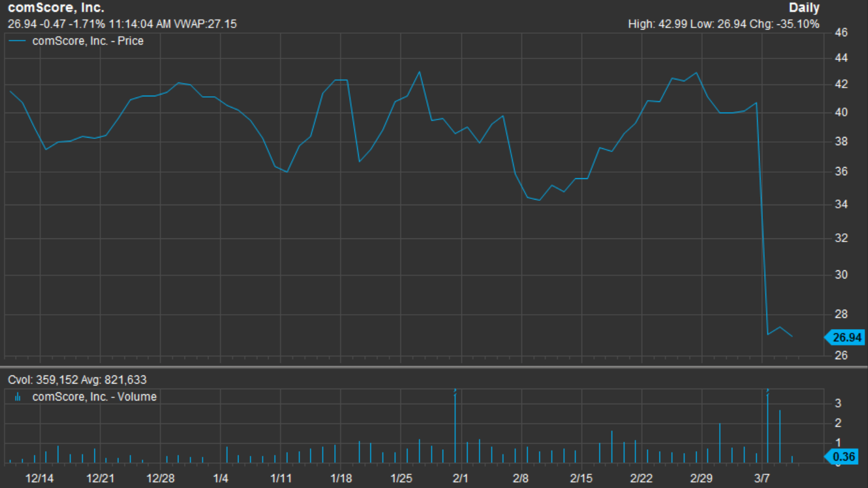Screen dimensions: 868x488
Task: Select the blue 26.94 last price flag
Action: tap(845, 338)
